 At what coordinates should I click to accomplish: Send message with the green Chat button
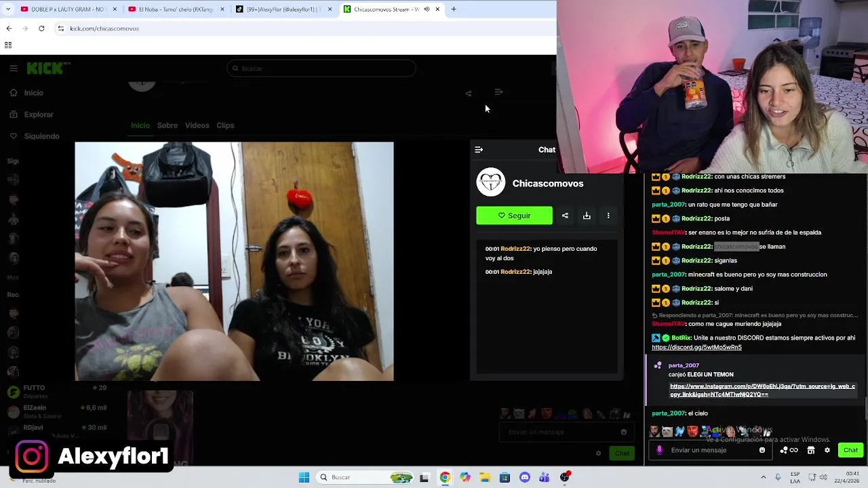pos(850,450)
